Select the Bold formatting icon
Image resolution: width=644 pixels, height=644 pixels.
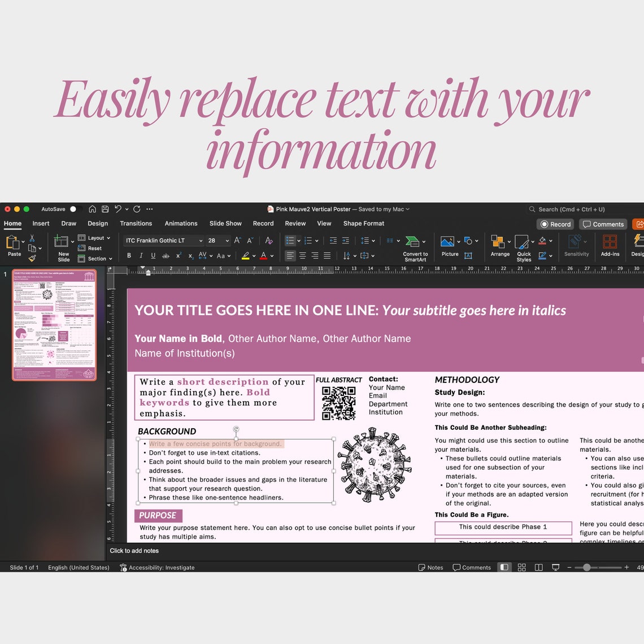click(x=129, y=255)
